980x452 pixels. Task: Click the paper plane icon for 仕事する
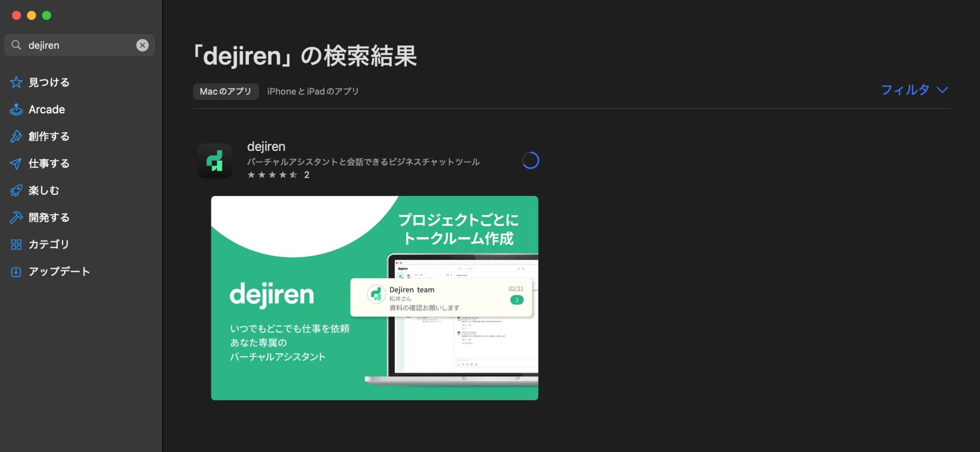pos(16,163)
